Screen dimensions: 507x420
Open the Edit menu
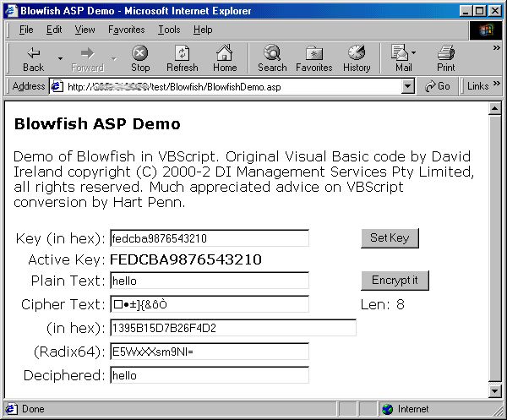click(54, 30)
